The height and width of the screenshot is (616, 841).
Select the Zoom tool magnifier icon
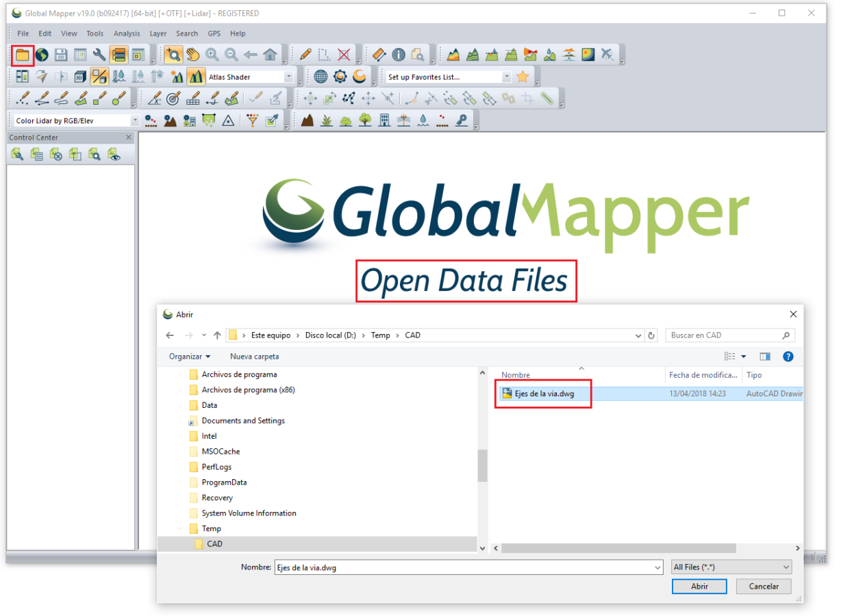[173, 54]
